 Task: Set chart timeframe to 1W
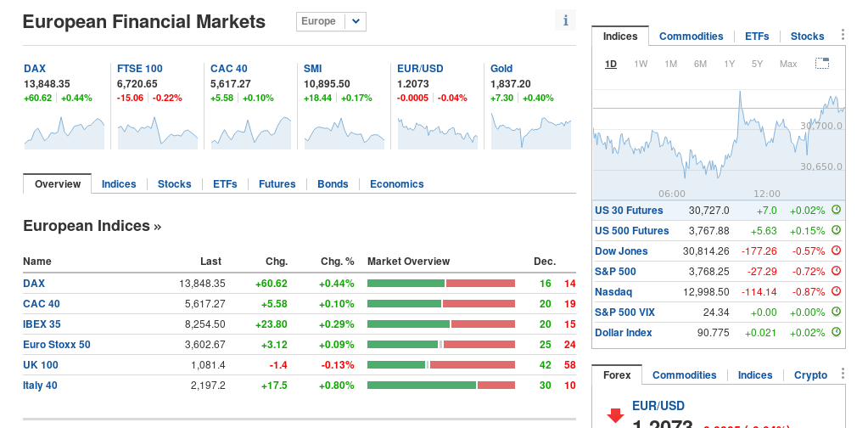pos(641,64)
